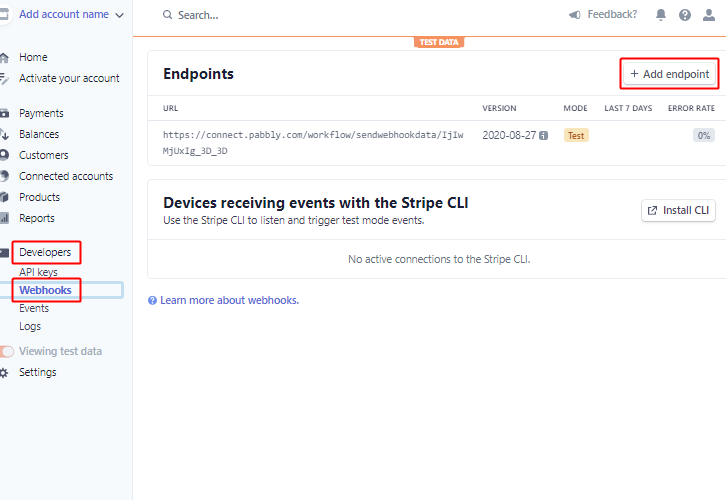Open Activate your account
The image size is (726, 500).
tap(69, 78)
